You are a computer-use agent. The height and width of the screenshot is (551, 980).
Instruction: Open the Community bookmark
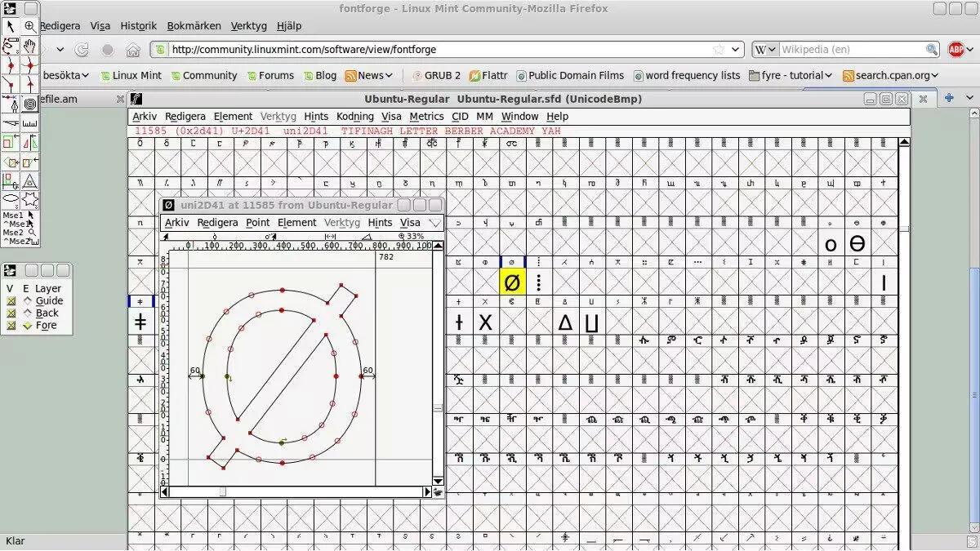(203, 76)
